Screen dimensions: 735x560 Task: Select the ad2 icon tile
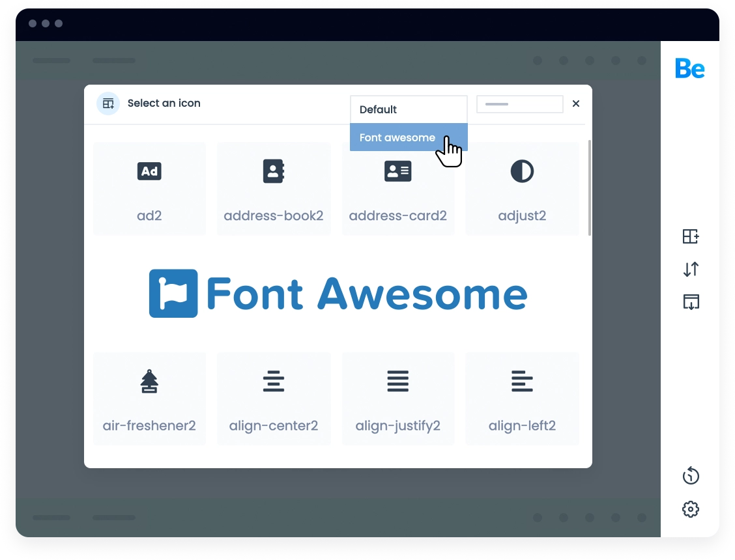tap(149, 188)
